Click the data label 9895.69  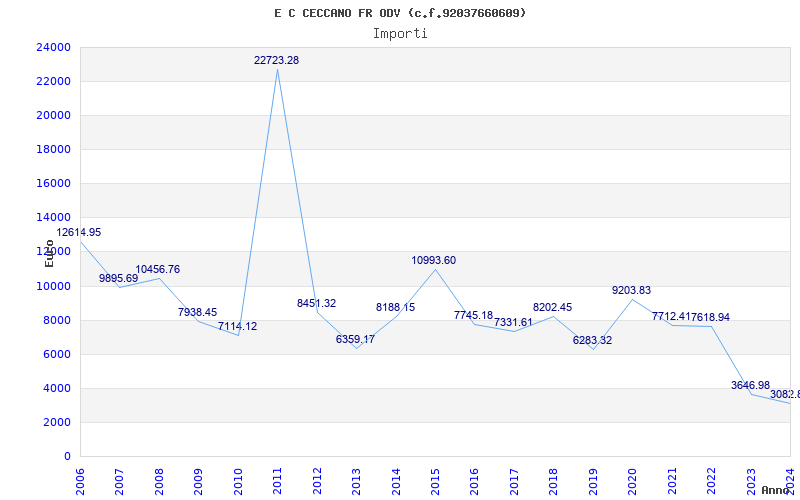[x=118, y=278]
